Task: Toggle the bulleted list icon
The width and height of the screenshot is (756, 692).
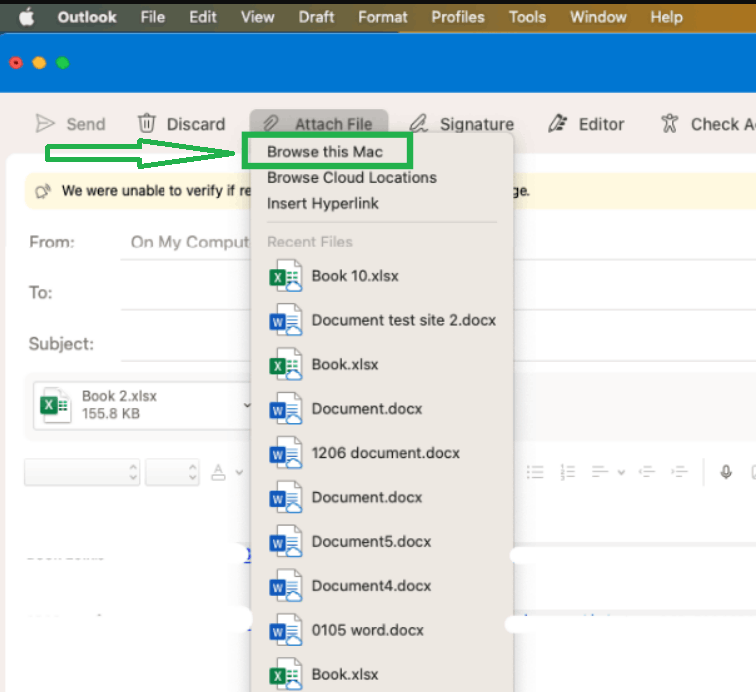Action: tap(535, 472)
